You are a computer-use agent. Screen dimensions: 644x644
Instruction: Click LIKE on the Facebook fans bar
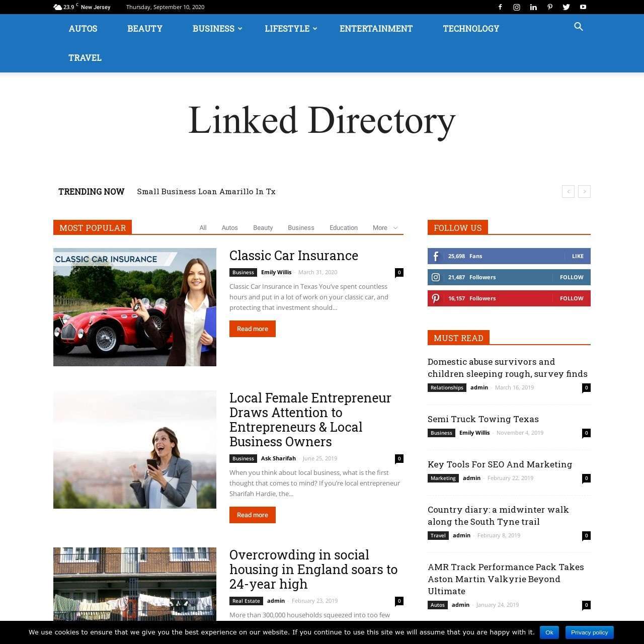578,256
